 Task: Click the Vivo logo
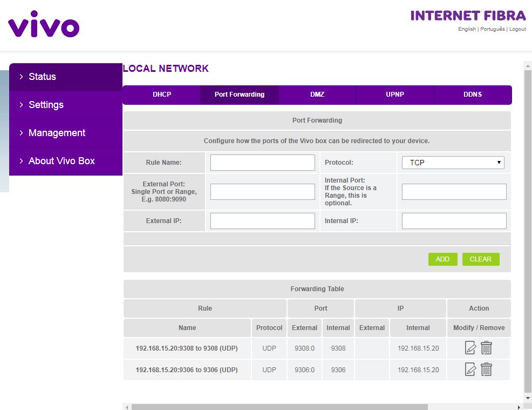point(44,24)
